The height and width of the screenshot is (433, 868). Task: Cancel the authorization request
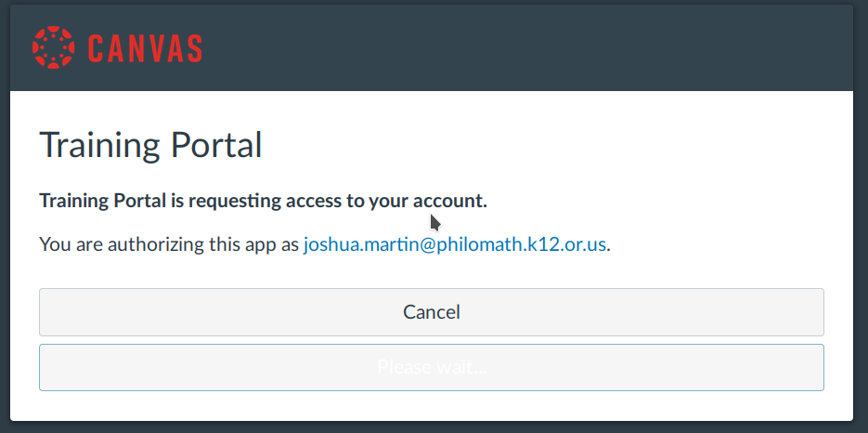[x=432, y=312]
